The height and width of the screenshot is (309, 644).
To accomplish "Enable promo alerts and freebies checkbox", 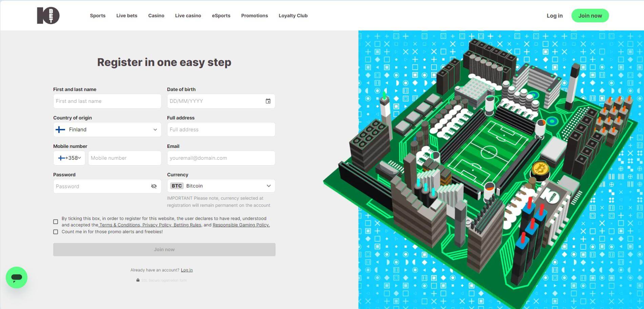I will 56,232.
